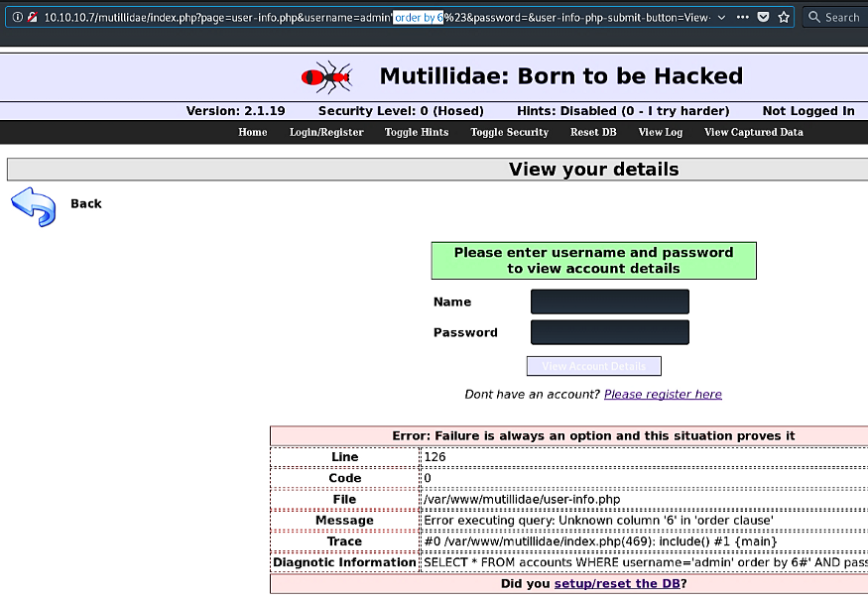This screenshot has width=868, height=600.
Task: Click the /var/www/mutillidae/user-info.php file path
Action: click(522, 499)
